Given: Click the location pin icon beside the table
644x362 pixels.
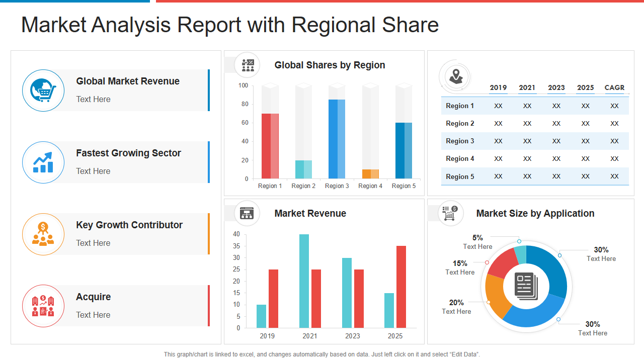Looking at the screenshot, I should [455, 76].
